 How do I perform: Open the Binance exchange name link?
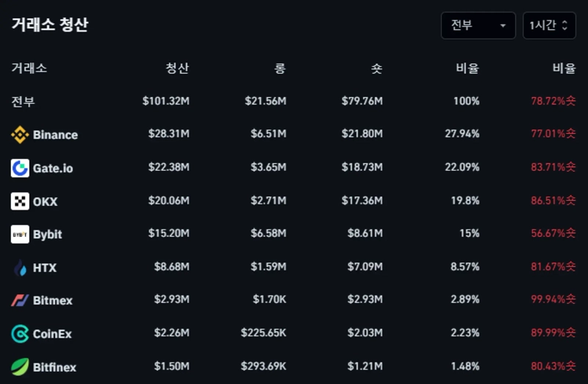tap(55, 135)
